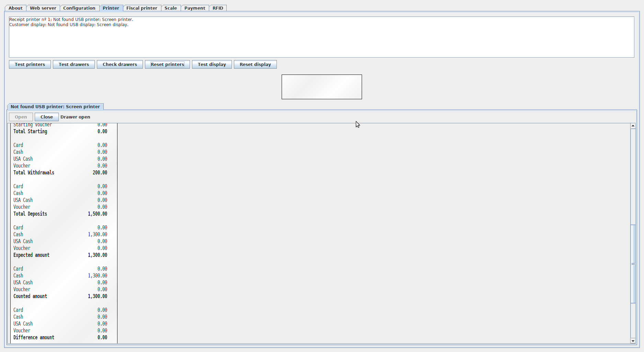Click the scroll down arrow of receipt view
644x352 pixels.
pos(633,341)
